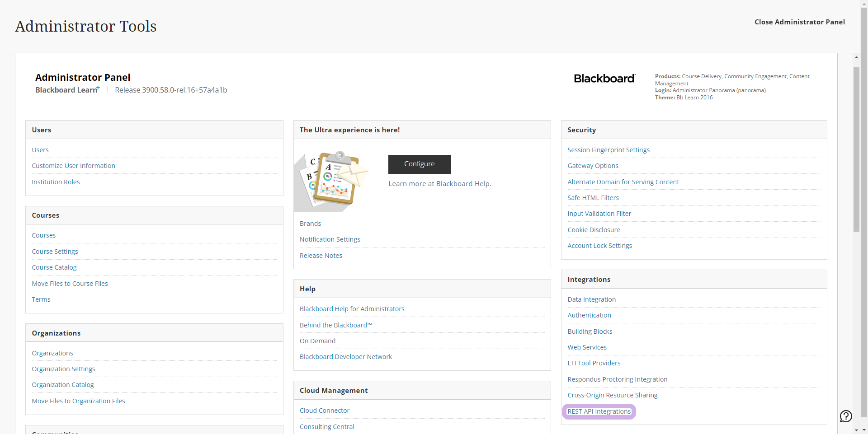Open Gateway Options
Screen dimensions: 868x434
click(593, 166)
